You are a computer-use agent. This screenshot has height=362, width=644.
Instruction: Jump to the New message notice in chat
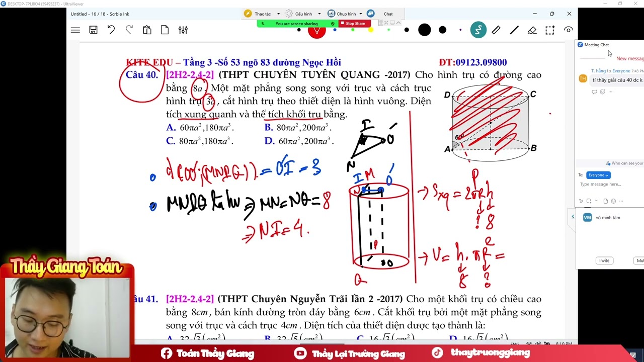coord(630,59)
